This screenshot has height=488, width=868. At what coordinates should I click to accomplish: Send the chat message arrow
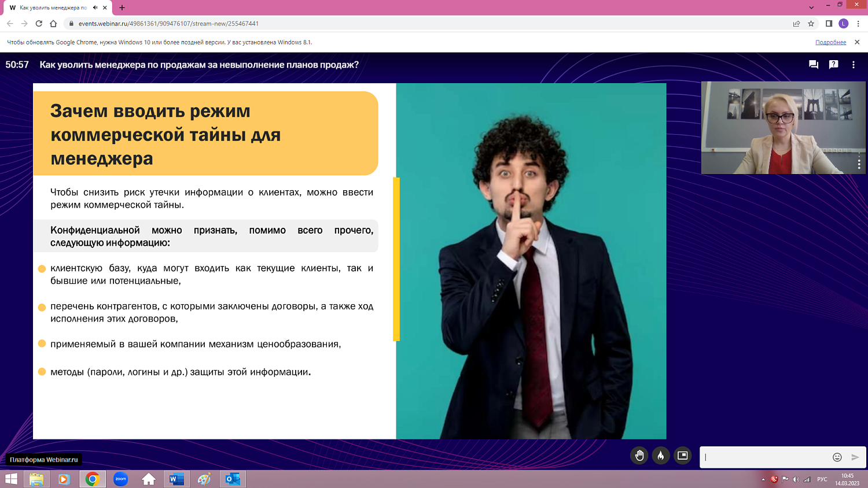click(855, 457)
